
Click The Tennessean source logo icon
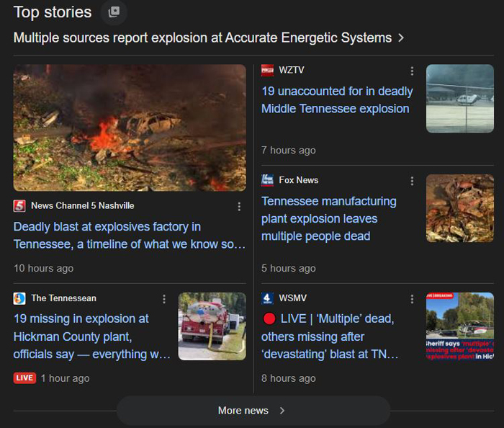(x=19, y=298)
